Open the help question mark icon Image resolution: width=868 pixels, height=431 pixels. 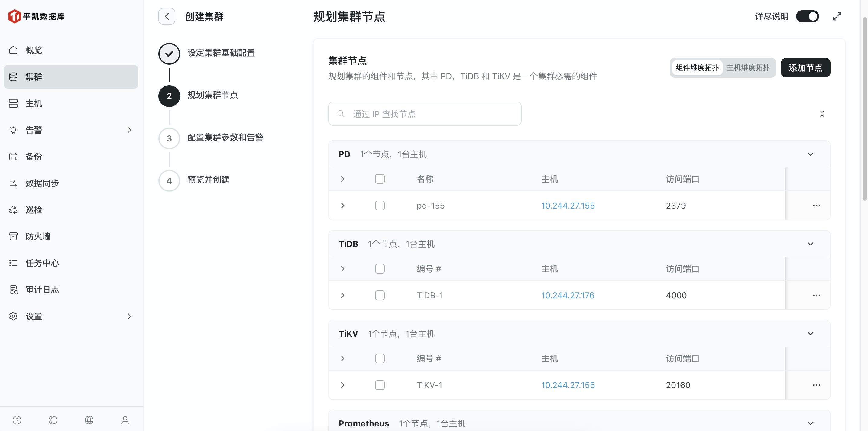[x=17, y=420]
